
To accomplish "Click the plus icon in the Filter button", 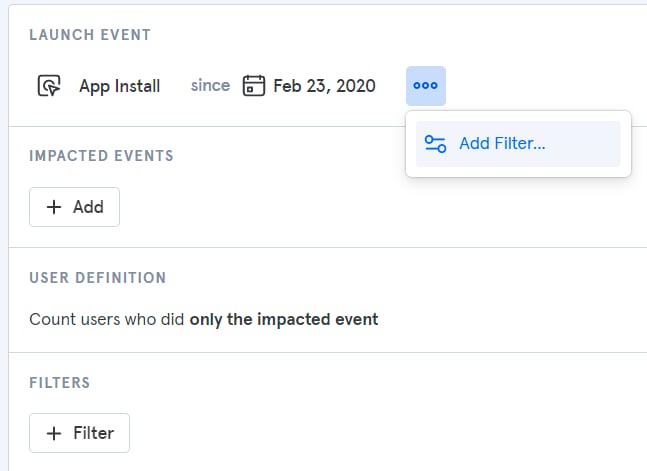I will coord(54,433).
